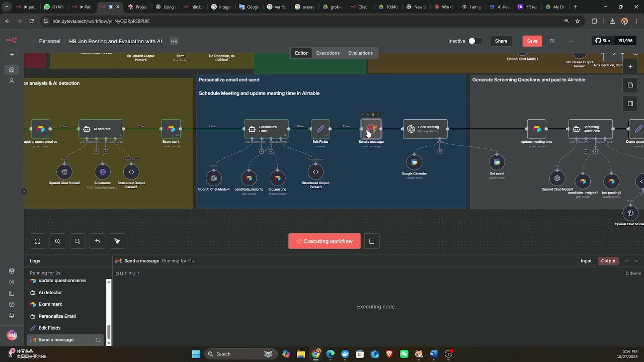Switch to the Evaluations tab
Screen dimensions: 644x362
click(x=360, y=53)
